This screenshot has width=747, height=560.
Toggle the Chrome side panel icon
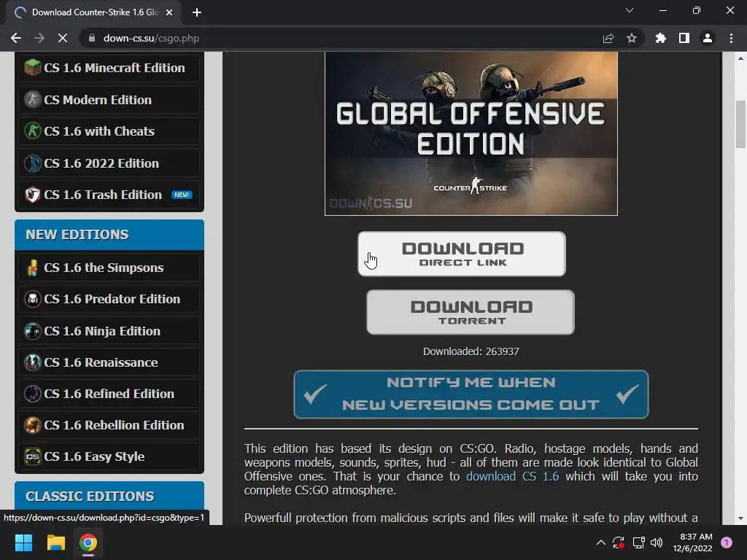(x=684, y=38)
